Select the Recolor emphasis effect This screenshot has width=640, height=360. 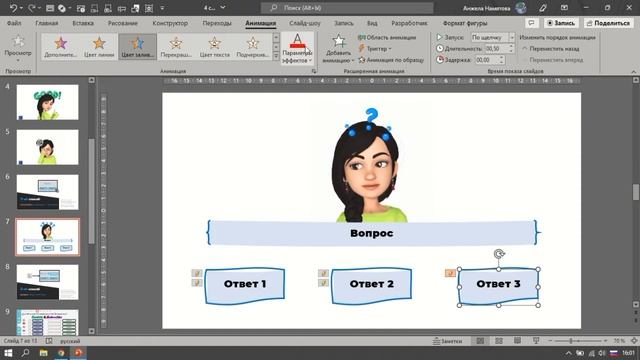[x=176, y=47]
